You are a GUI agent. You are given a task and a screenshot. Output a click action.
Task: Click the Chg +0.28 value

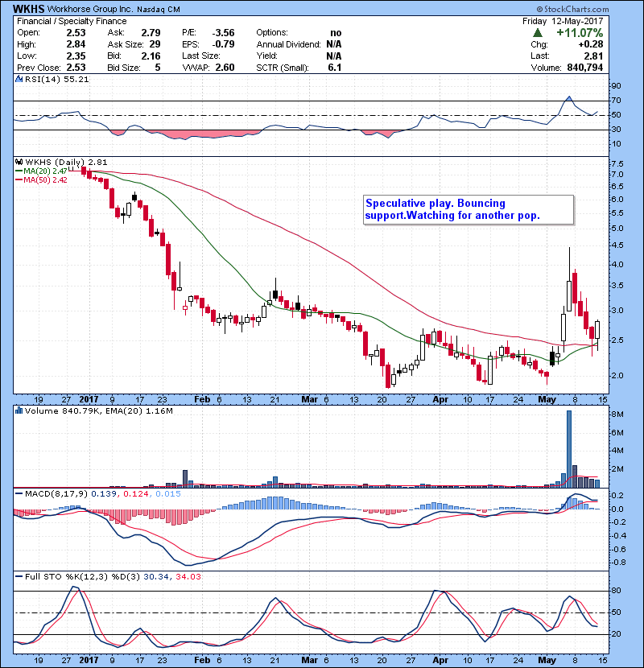click(591, 44)
